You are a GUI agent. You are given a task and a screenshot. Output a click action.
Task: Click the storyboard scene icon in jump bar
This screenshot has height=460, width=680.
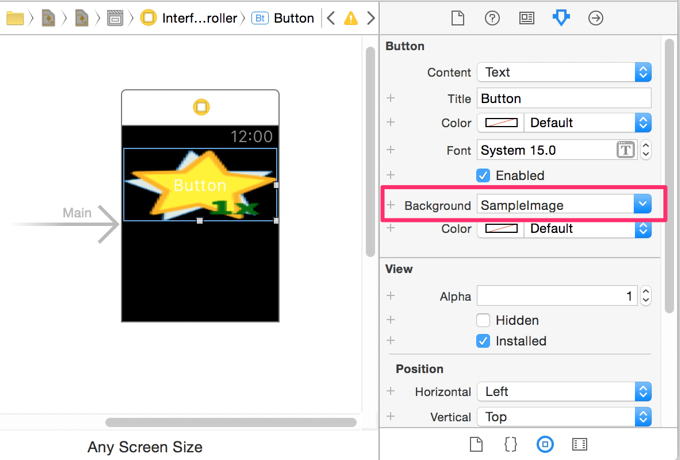click(115, 18)
